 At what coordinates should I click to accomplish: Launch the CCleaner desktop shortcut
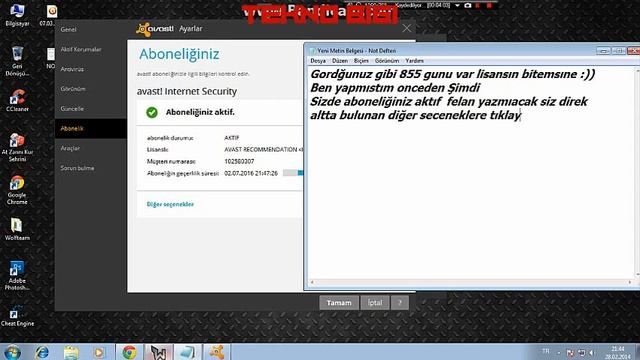click(17, 100)
